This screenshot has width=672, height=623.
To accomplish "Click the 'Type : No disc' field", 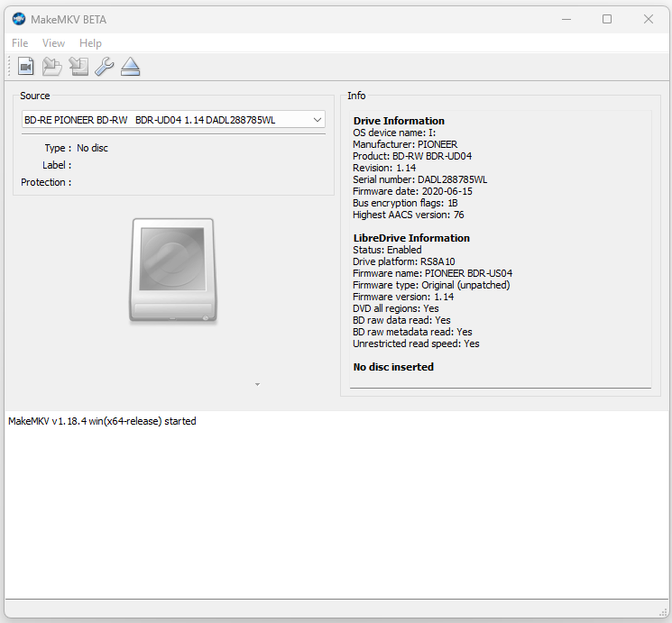I will click(77, 148).
